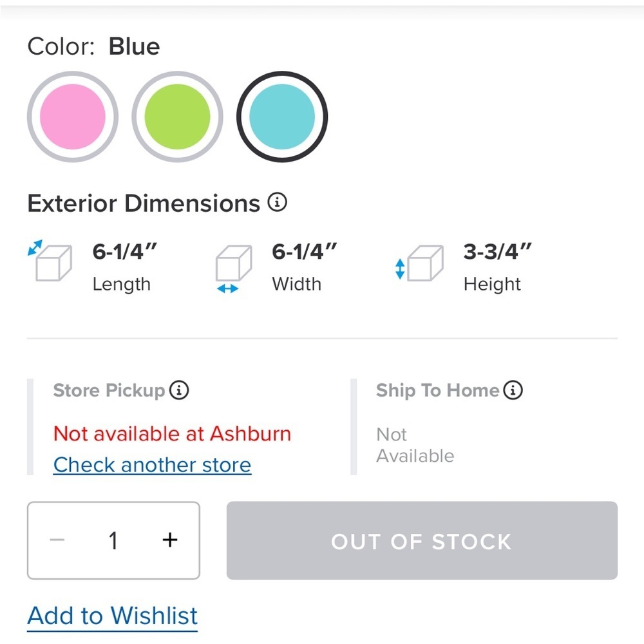
Task: Click the Exterior Dimensions heading text
Action: pos(144,204)
